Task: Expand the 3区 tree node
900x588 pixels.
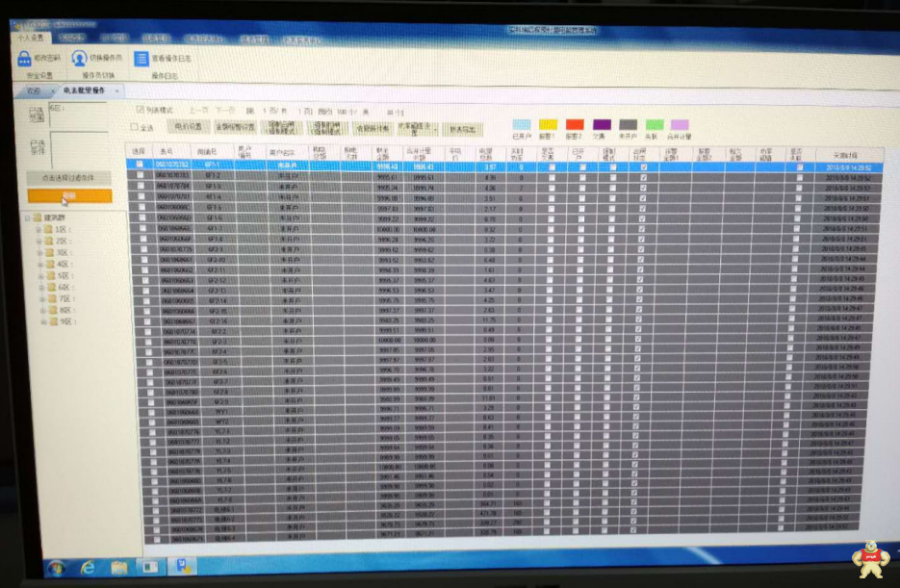Action: coord(39,253)
